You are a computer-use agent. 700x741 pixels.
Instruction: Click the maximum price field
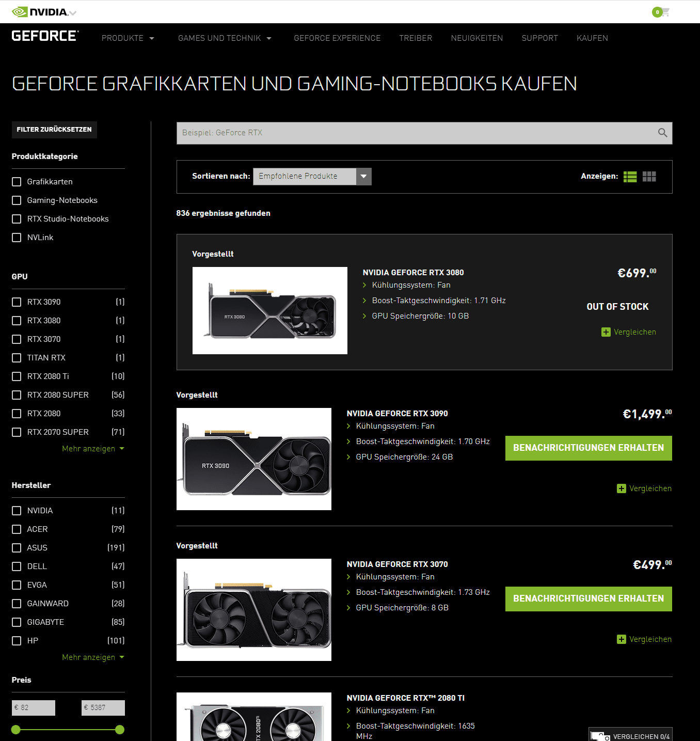pos(103,708)
